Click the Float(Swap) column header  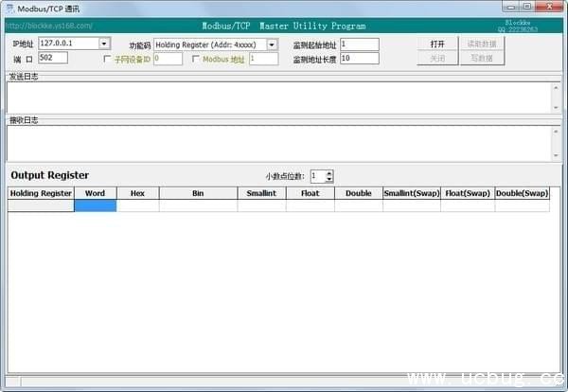coord(468,193)
